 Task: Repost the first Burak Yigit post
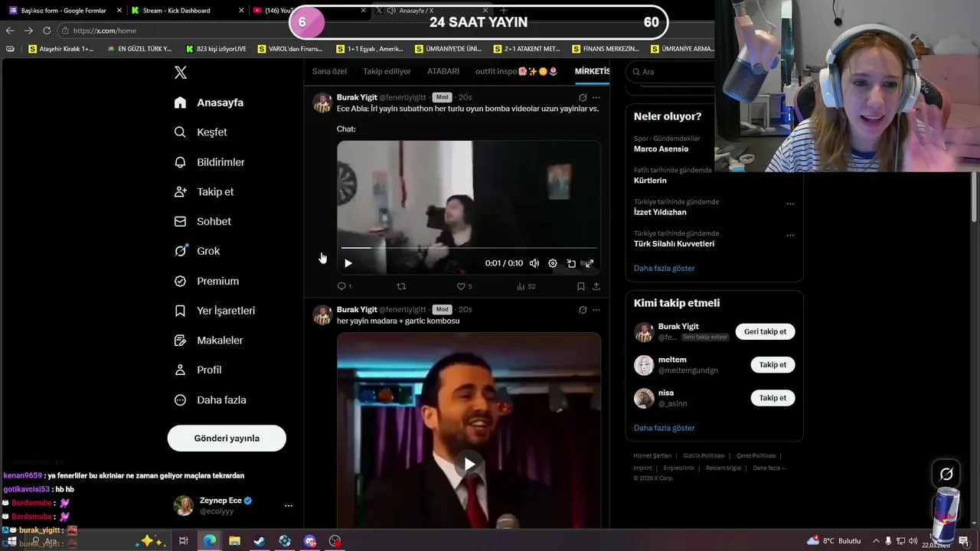coord(401,286)
